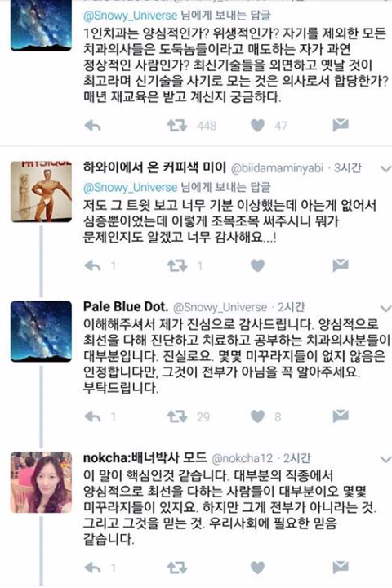Image resolution: width=392 pixels, height=588 pixels.
Task: Open the chevron menu on nokcha tweet
Action: pyautogui.click(x=385, y=459)
